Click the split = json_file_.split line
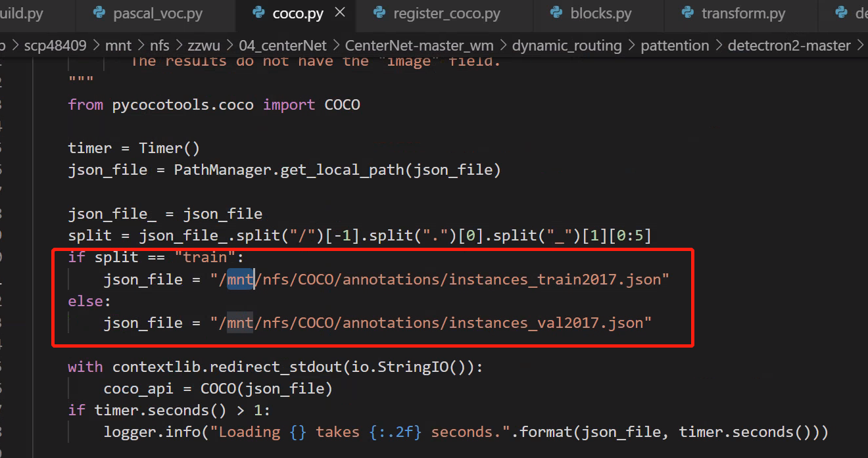Image resolution: width=868 pixels, height=458 pixels. pos(359,236)
